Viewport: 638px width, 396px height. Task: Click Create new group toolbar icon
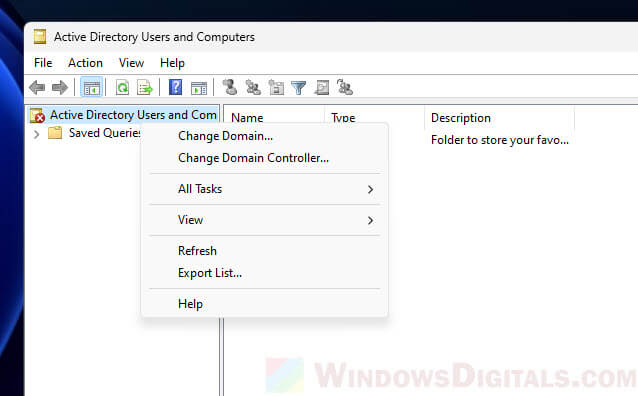(x=253, y=87)
